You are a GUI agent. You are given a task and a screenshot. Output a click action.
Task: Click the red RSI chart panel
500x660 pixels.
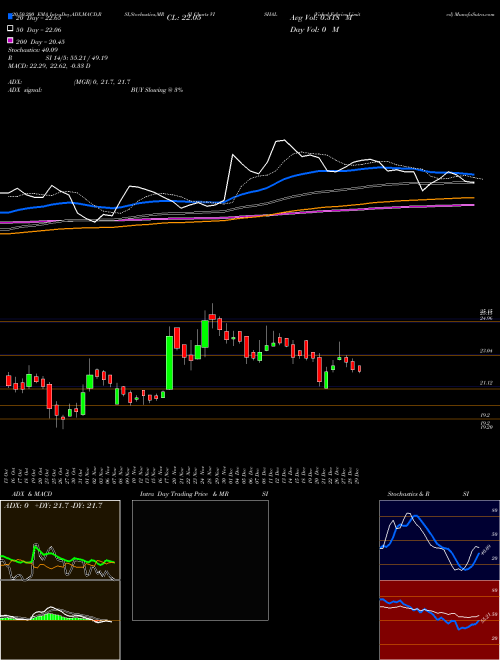[439, 620]
